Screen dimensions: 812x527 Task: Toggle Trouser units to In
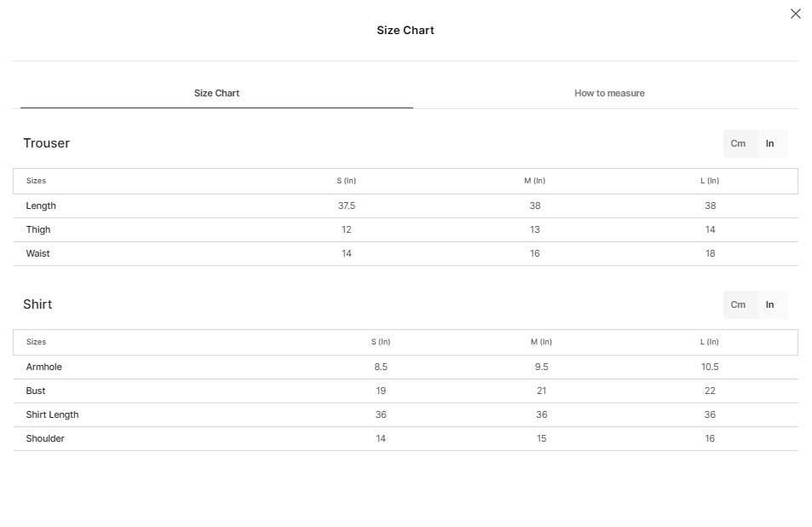pyautogui.click(x=770, y=143)
